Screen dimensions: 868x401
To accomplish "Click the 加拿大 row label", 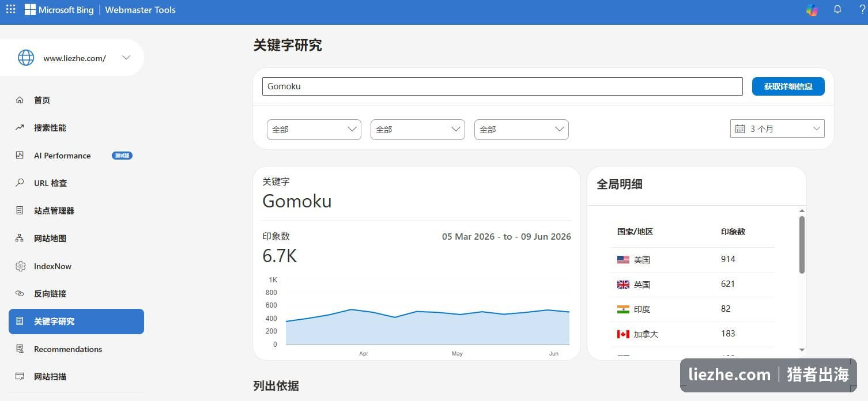I will [x=646, y=334].
